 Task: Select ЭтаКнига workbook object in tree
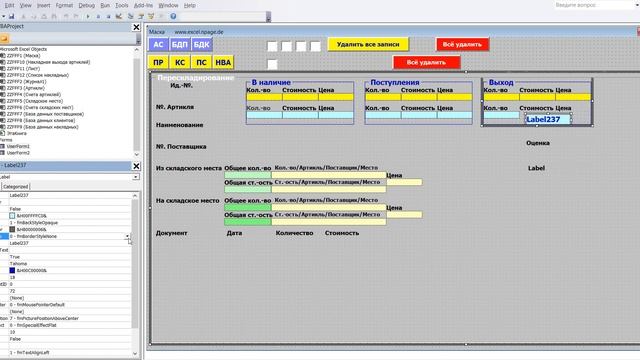point(16,133)
